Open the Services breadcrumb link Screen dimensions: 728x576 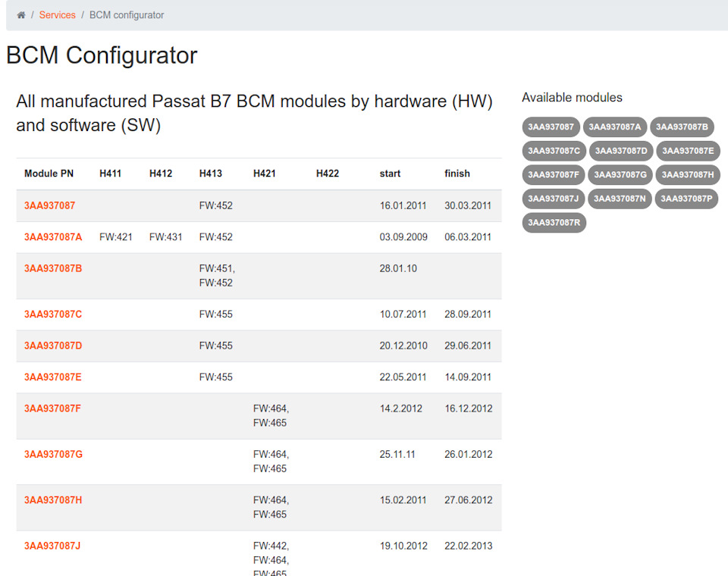57,15
